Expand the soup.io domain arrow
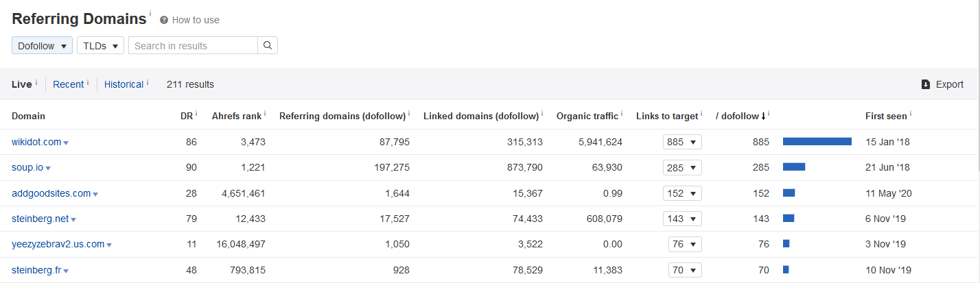 click(x=48, y=169)
